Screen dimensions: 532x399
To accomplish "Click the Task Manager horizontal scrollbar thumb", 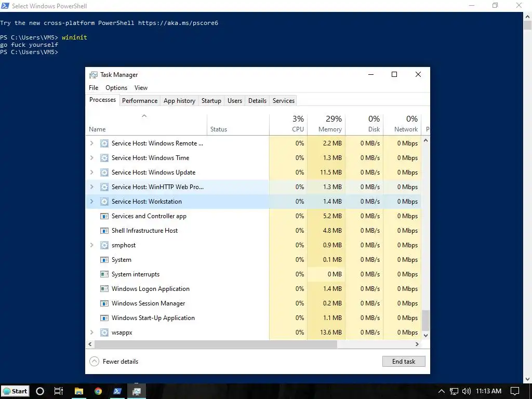I will [x=216, y=344].
